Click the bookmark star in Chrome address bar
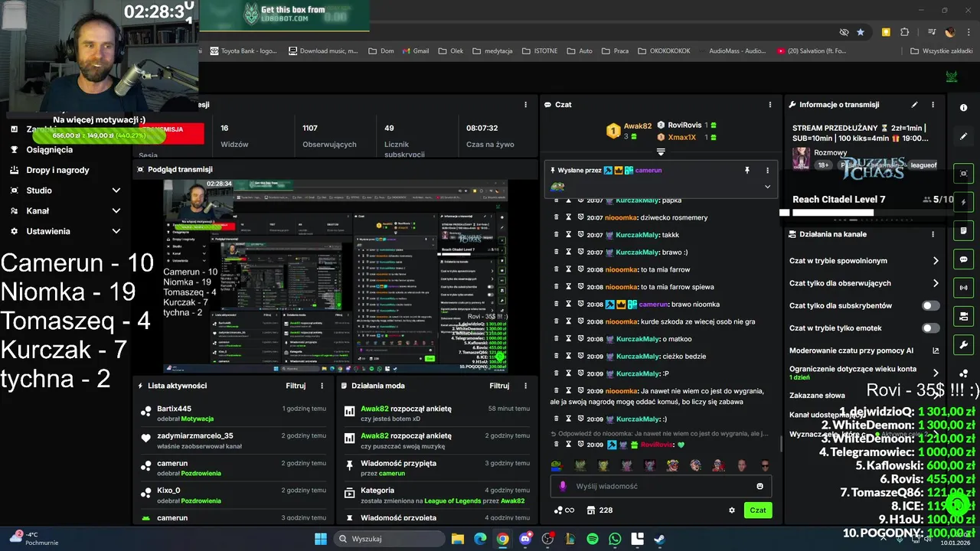 coord(861,32)
